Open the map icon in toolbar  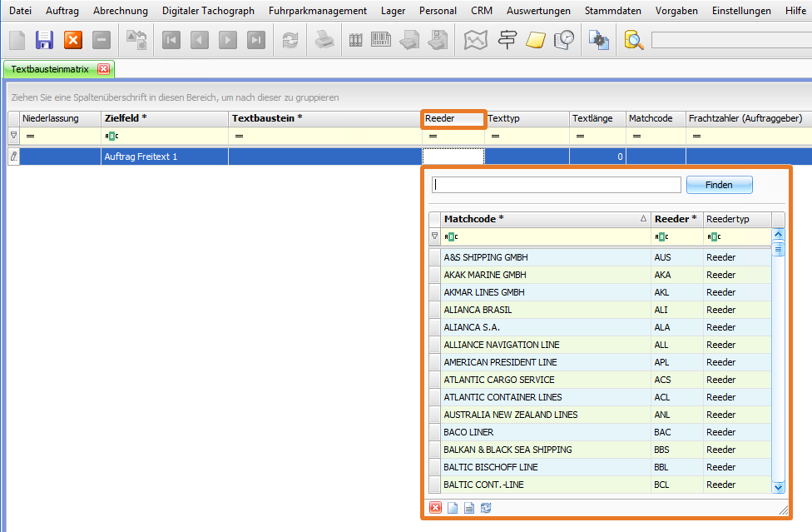point(475,40)
